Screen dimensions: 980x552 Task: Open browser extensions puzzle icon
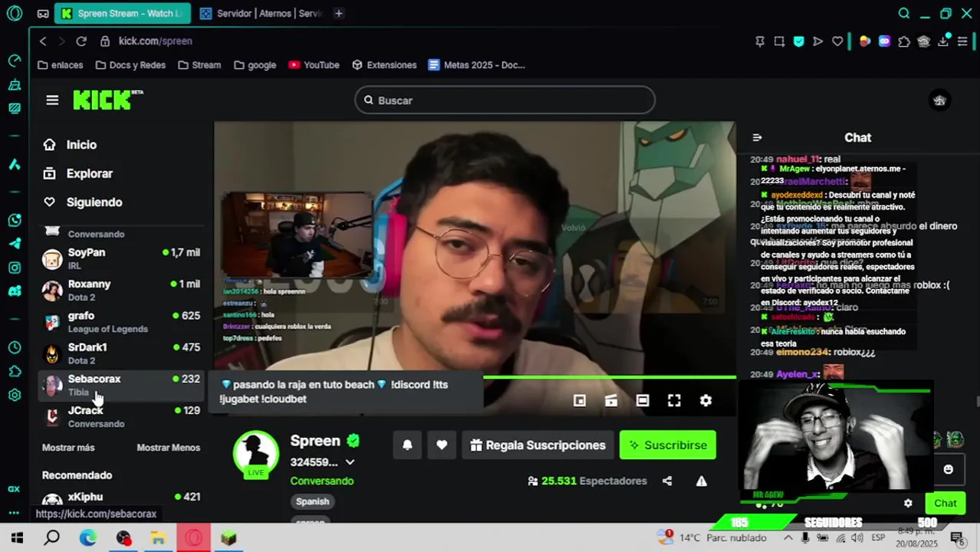point(904,41)
